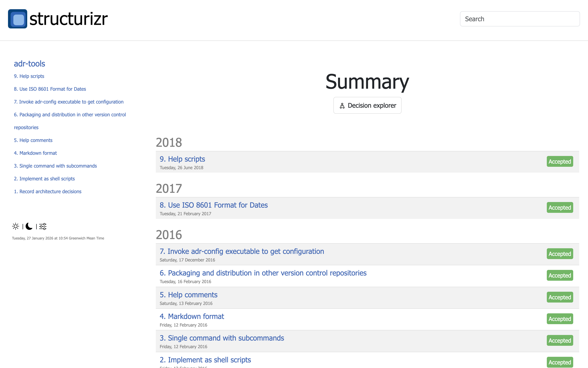Open the adr-tools sidebar heading link

[29, 63]
